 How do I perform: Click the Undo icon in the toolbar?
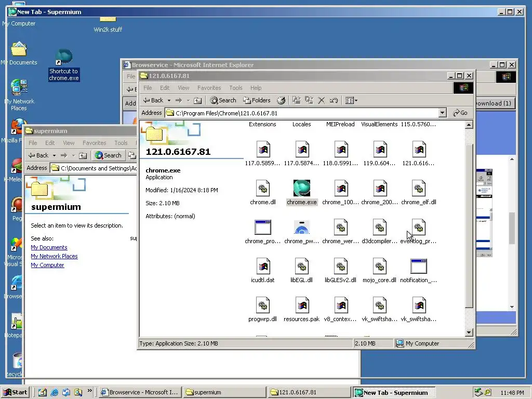pos(334,100)
